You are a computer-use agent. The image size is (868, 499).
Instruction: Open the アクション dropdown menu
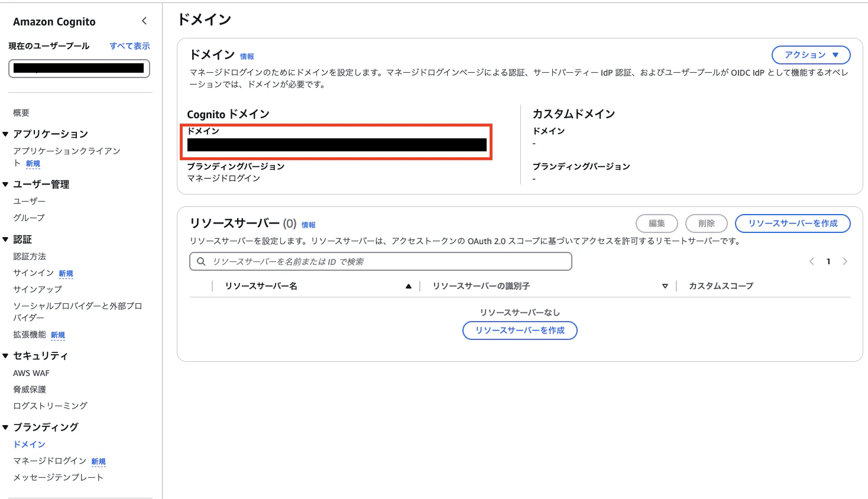click(811, 55)
